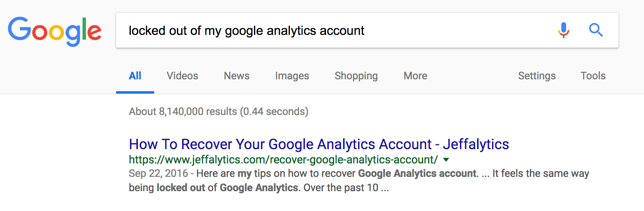The height and width of the screenshot is (211, 644).
Task: Open the Tools filter options
Action: (593, 76)
